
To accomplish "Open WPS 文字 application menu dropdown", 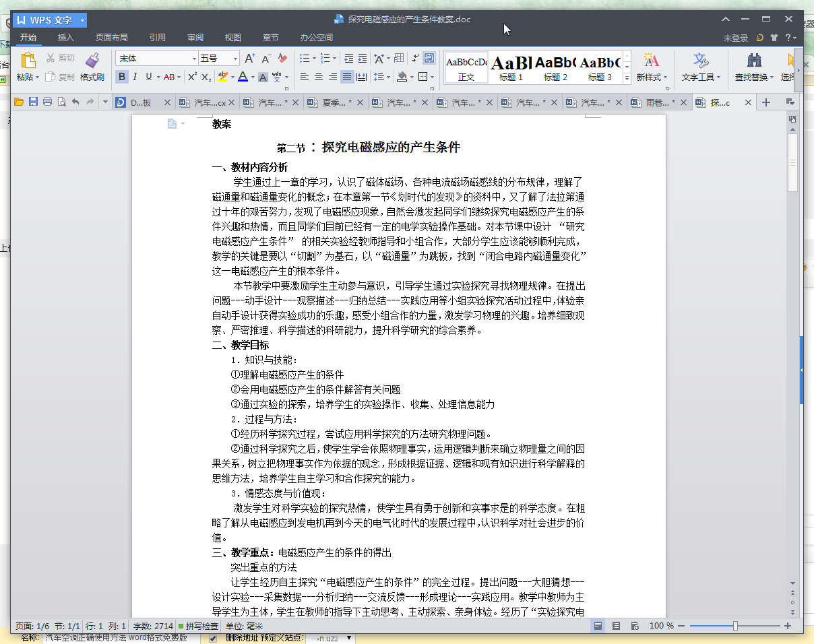I will tap(82, 20).
